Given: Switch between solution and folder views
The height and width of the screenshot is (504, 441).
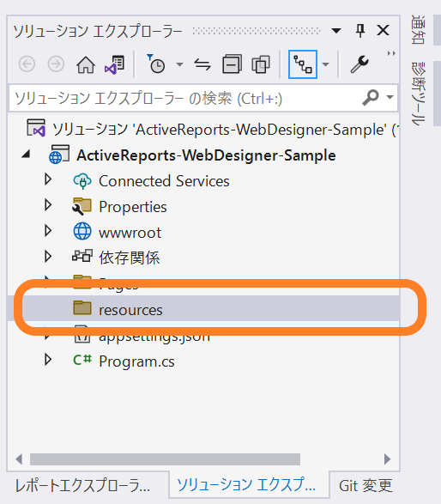Looking at the screenshot, I should click(x=114, y=64).
